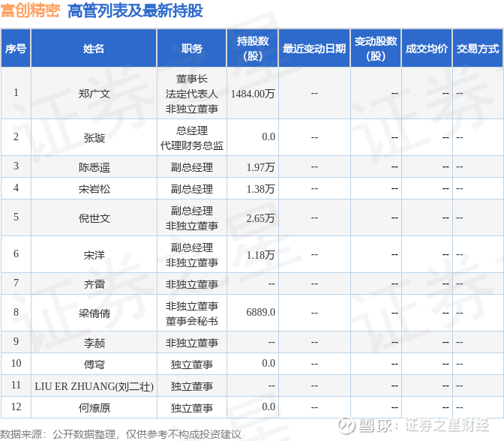This screenshot has height=441, width=504.
Task: Select the 成交均价 column header
Action: (x=427, y=49)
